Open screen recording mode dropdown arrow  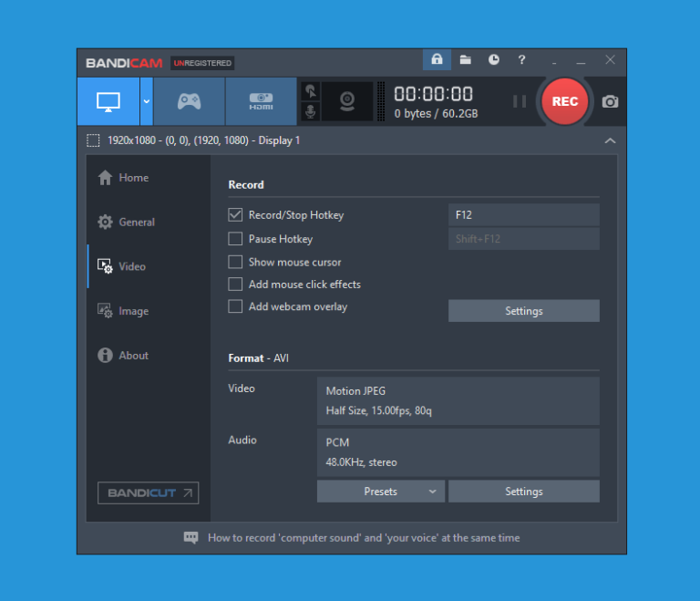tap(147, 101)
